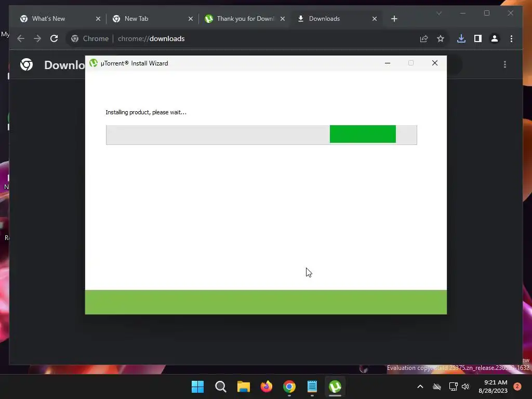Open the Chrome three-dot main menu
The height and width of the screenshot is (399, 532).
point(511,38)
